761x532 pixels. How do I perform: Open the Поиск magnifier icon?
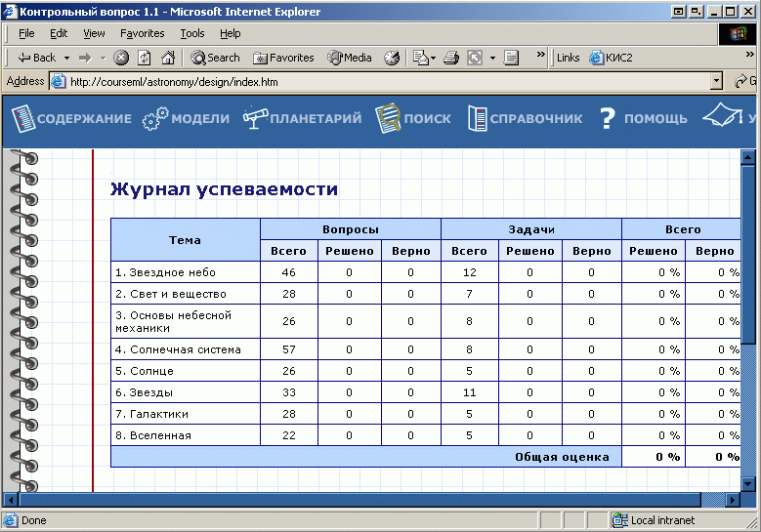tap(387, 118)
